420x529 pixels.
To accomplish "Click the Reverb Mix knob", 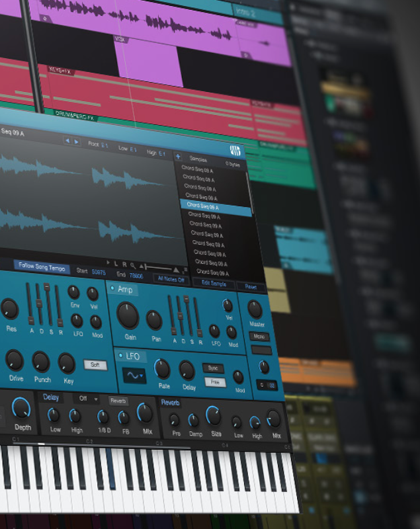I will click(274, 419).
